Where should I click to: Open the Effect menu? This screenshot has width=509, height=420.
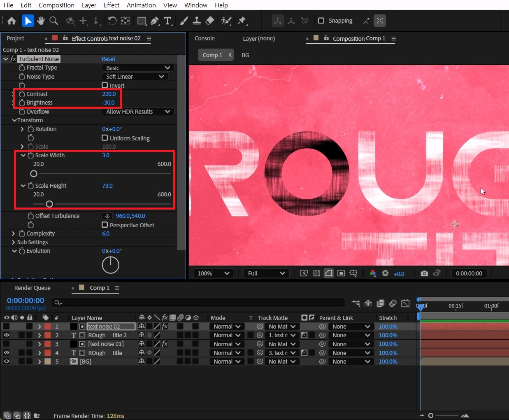tap(112, 5)
